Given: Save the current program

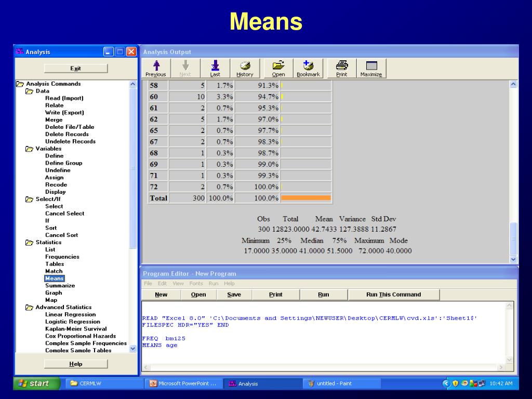Looking at the screenshot, I should pyautogui.click(x=234, y=295).
